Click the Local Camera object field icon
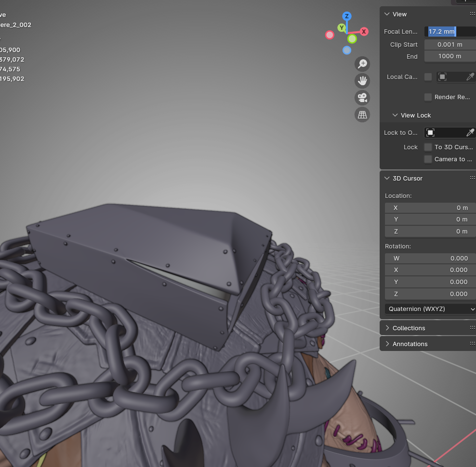The height and width of the screenshot is (467, 476). click(x=442, y=77)
